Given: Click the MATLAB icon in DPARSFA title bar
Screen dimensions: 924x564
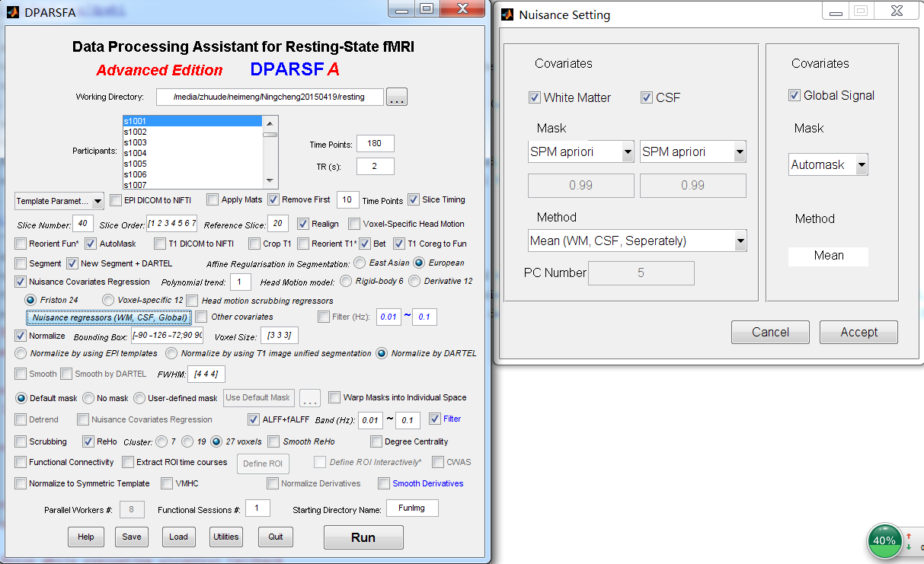Looking at the screenshot, I should [13, 12].
